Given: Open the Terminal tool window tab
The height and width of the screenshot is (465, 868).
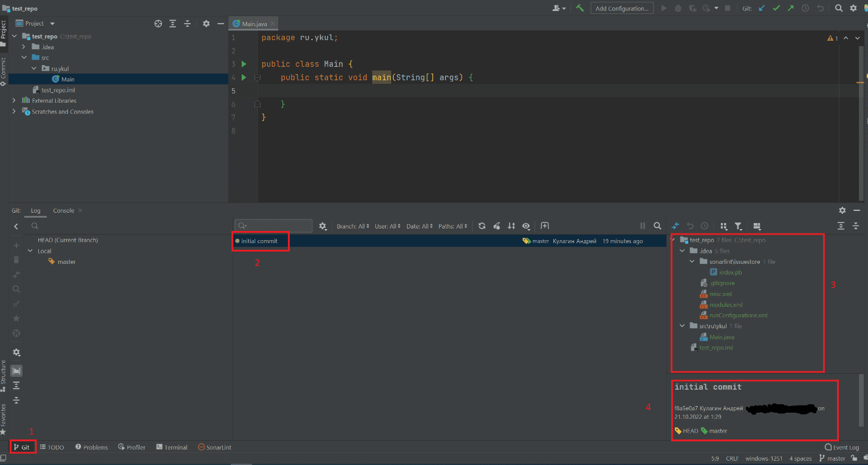Looking at the screenshot, I should 172,447.
